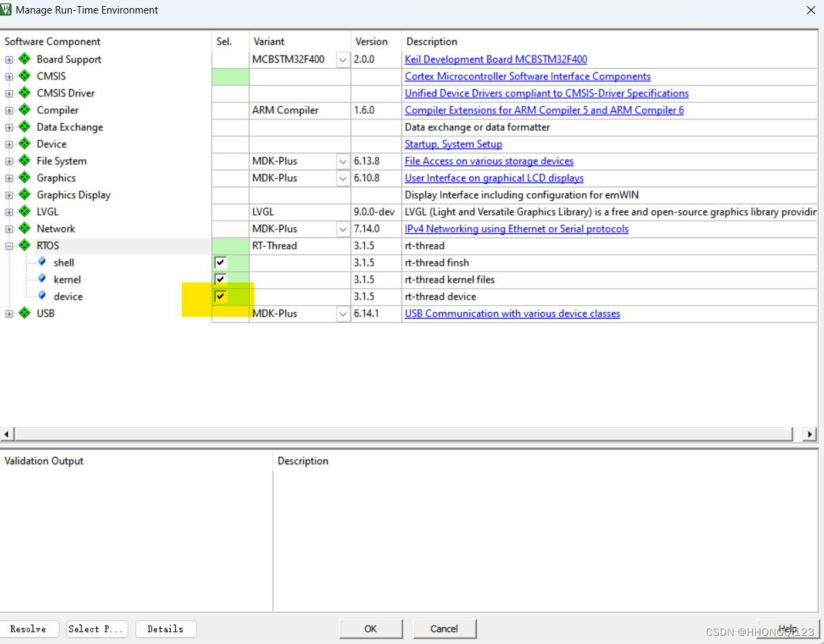
Task: Open Network MDK-Plus variant dropdown
Action: 343,229
